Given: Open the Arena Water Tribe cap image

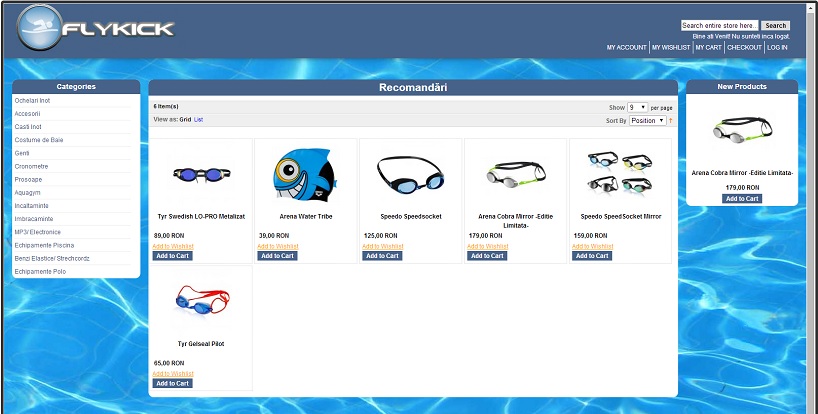Looking at the screenshot, I should 306,174.
